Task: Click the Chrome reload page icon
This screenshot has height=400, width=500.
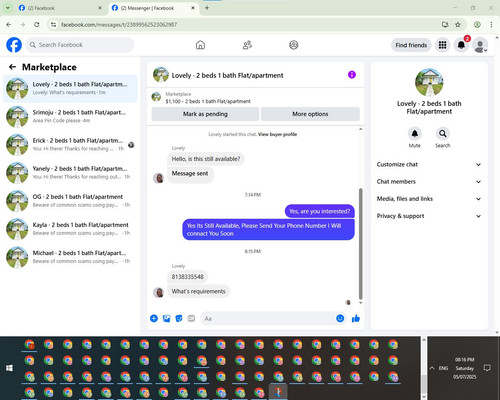Action: tap(37, 24)
